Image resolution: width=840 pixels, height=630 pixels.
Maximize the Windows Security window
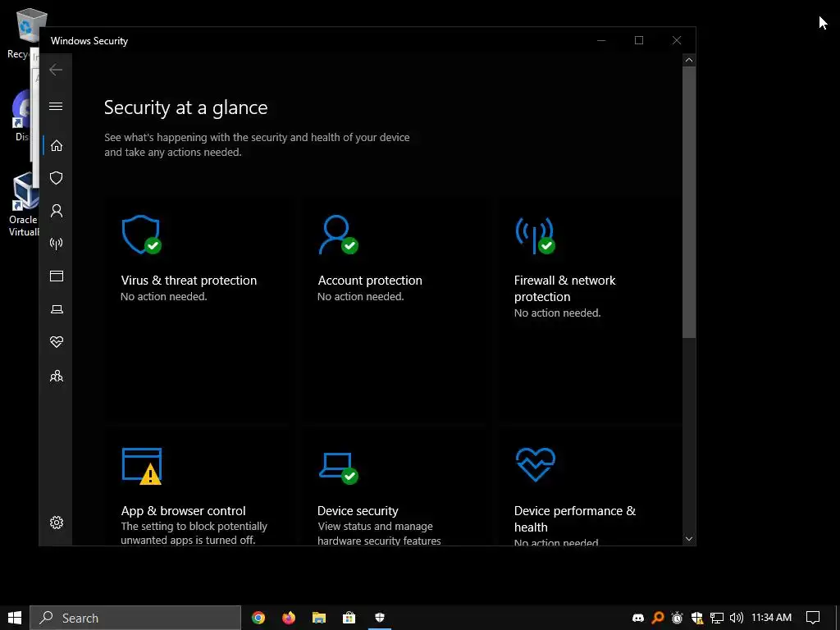click(x=638, y=40)
